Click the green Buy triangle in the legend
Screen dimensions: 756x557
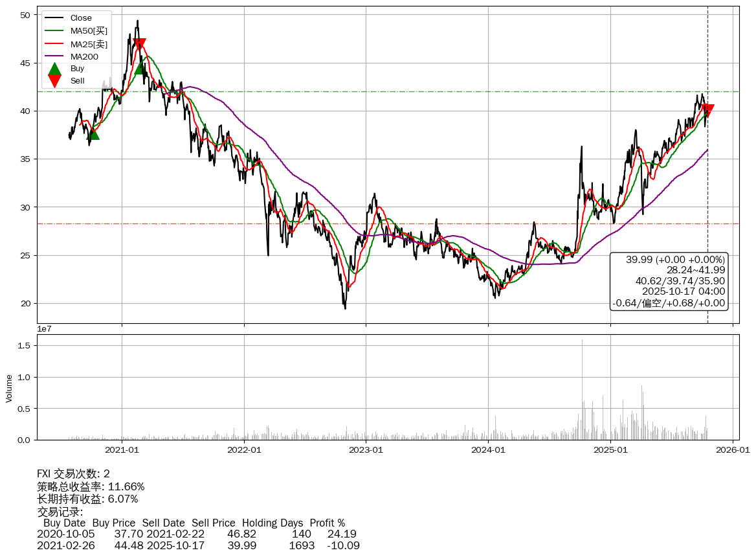55,69
